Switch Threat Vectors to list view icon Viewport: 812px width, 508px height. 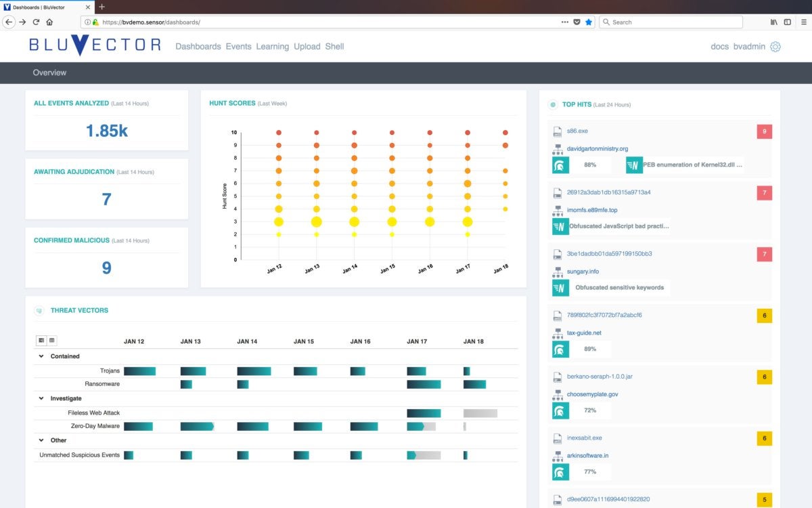click(41, 340)
